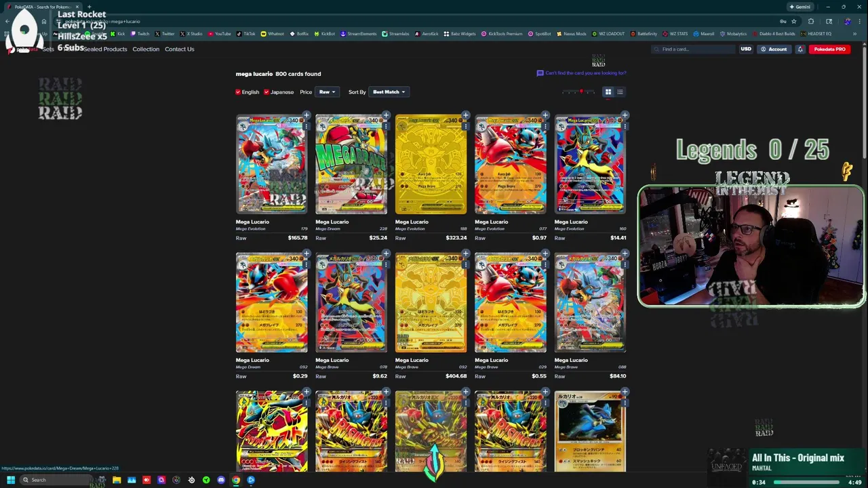Open the Gemini button in Chrome

tap(800, 7)
